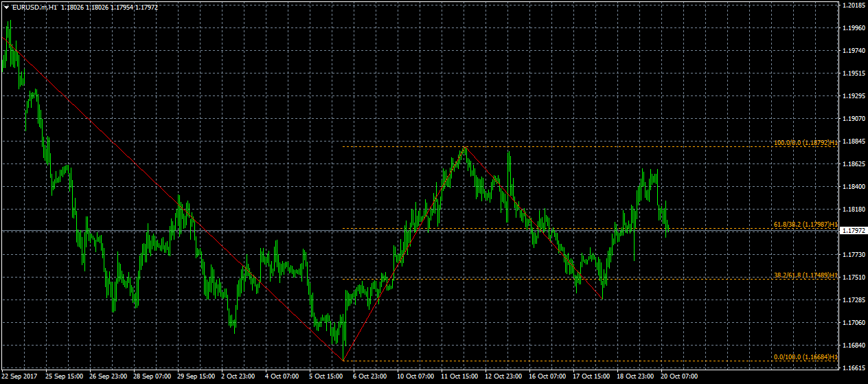The image size is (868, 384).
Task: Click the 1.16840 price scale label
Action: pyautogui.click(x=854, y=346)
